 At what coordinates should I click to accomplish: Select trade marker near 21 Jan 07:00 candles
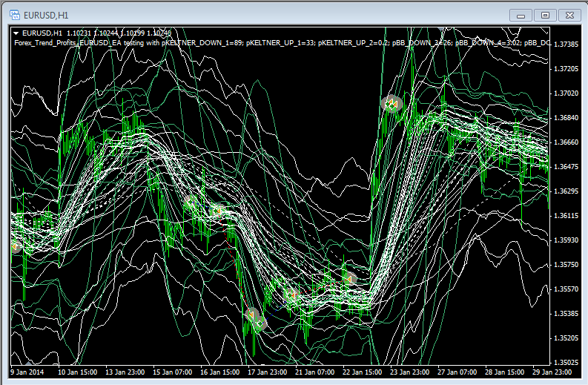(x=291, y=294)
